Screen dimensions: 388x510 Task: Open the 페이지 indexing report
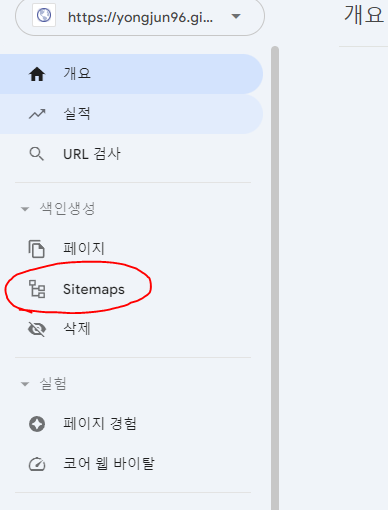(x=84, y=248)
